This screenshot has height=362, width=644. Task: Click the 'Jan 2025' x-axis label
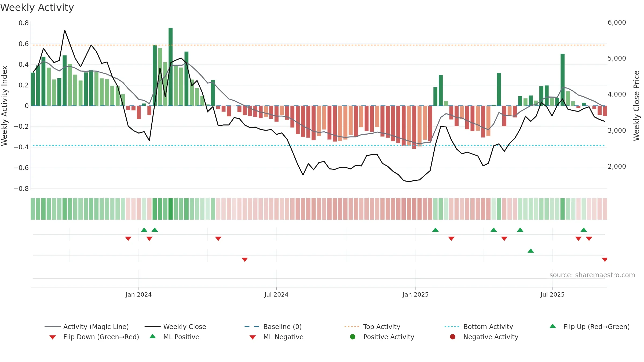[x=416, y=294]
